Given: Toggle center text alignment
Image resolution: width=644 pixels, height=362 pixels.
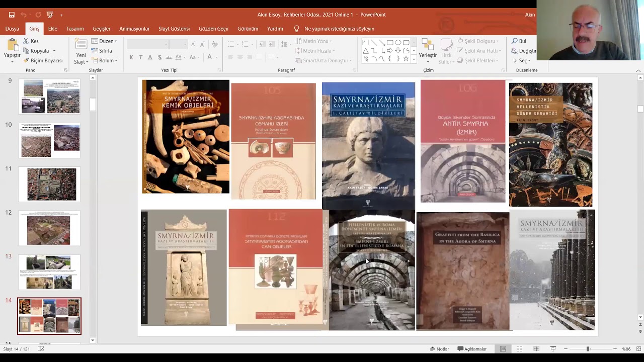Looking at the screenshot, I should pyautogui.click(x=240, y=57).
